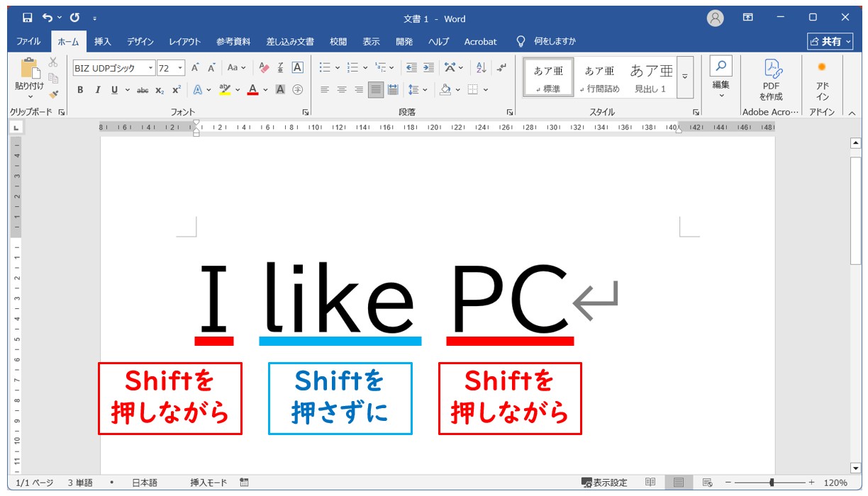Switch to the レイアウト tab
This screenshot has height=496, width=868.
pos(185,42)
